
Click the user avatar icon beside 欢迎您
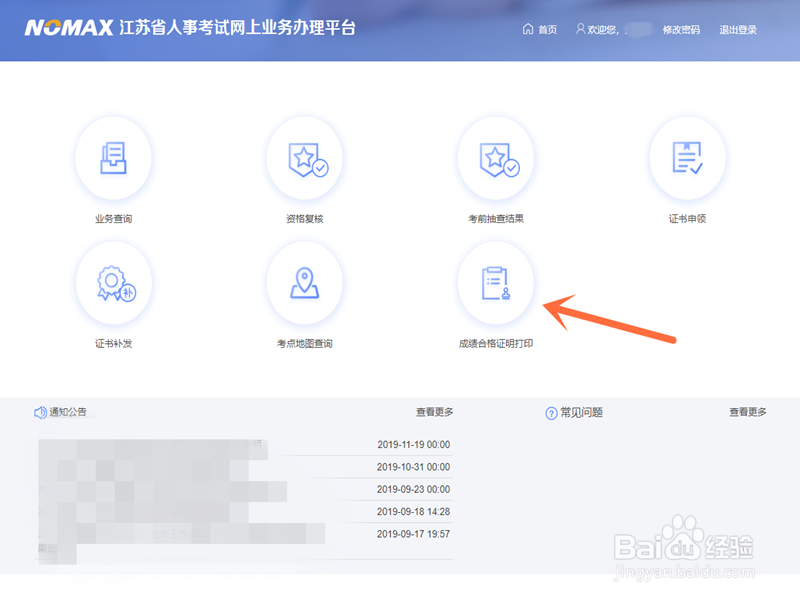click(580, 29)
